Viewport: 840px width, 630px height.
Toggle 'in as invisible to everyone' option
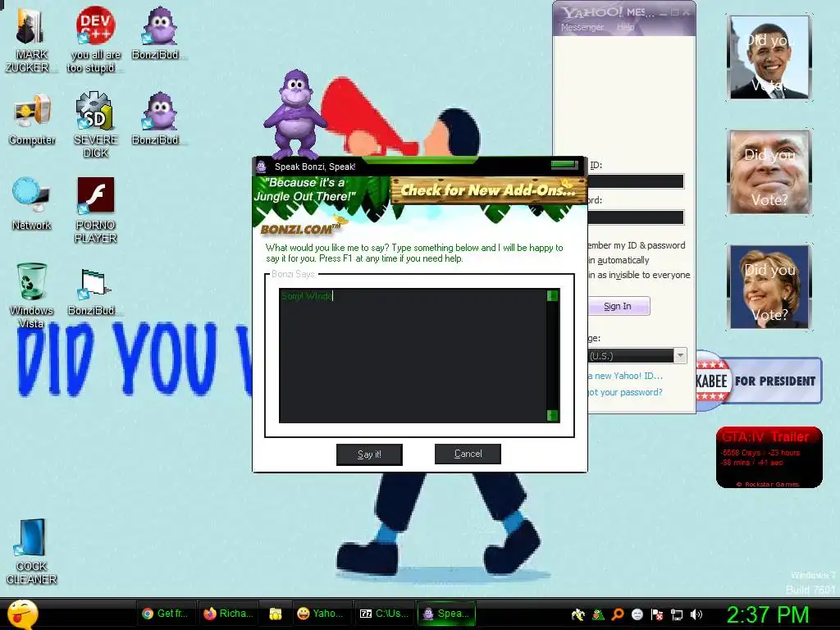[639, 275]
